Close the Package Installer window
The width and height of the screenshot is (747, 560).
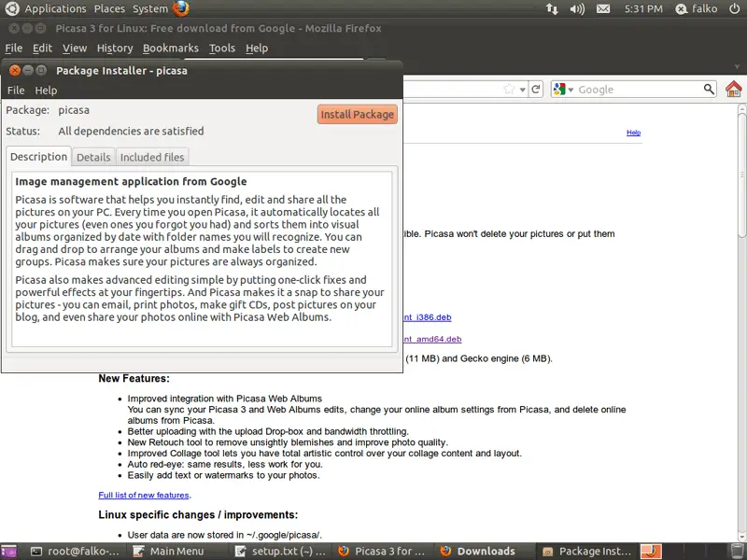pyautogui.click(x=15, y=71)
